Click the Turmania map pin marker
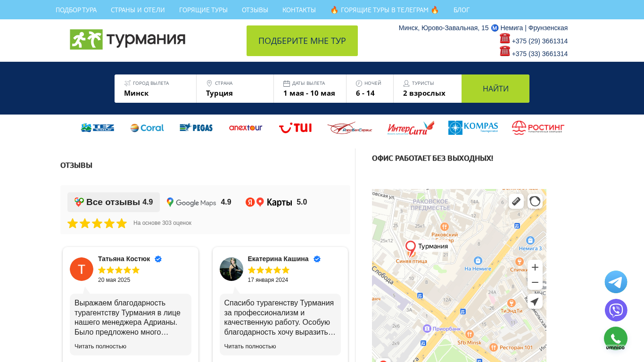The image size is (644, 362). pos(411,248)
